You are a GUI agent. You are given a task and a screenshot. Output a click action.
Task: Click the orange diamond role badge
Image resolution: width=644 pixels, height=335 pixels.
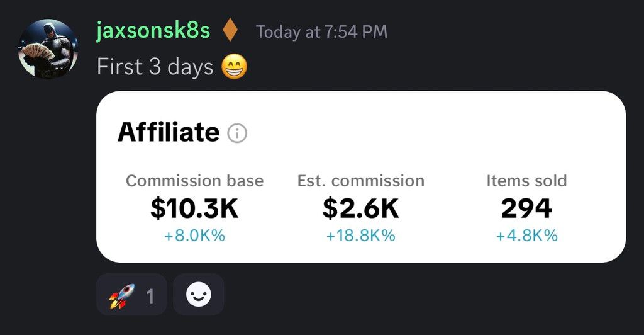[231, 31]
